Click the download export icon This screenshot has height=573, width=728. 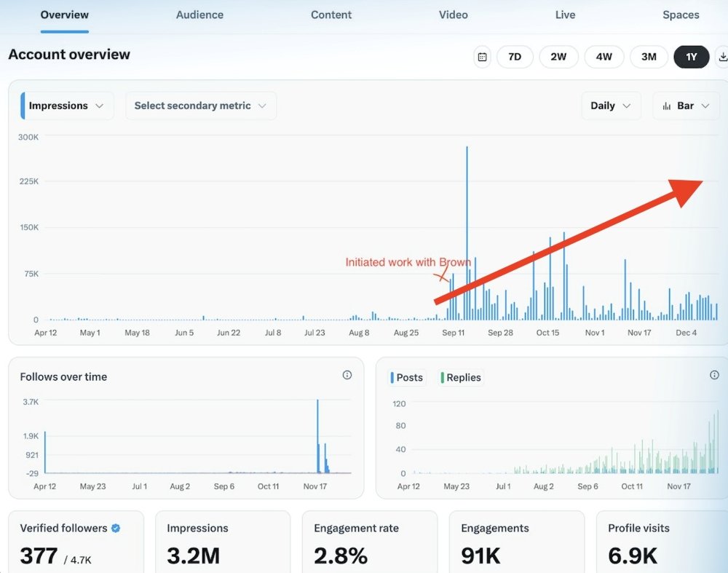click(721, 57)
